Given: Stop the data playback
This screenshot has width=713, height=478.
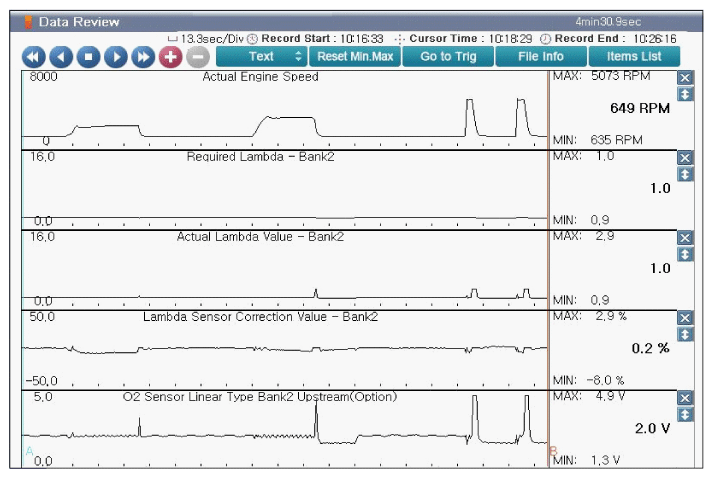Looking at the screenshot, I should [x=88, y=57].
